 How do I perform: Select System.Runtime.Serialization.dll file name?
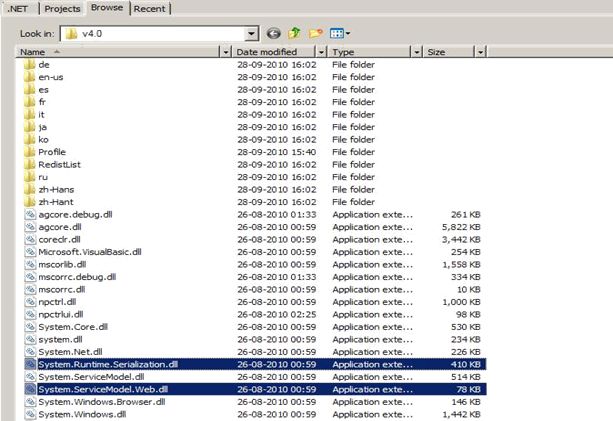[x=108, y=365]
